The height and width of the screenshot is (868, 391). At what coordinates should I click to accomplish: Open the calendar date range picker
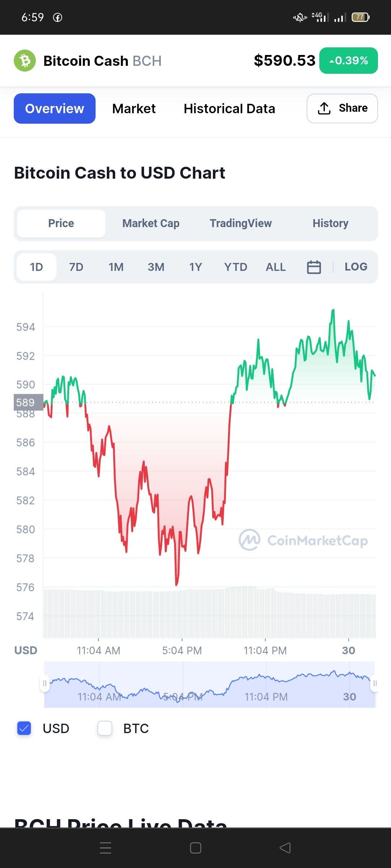314,267
